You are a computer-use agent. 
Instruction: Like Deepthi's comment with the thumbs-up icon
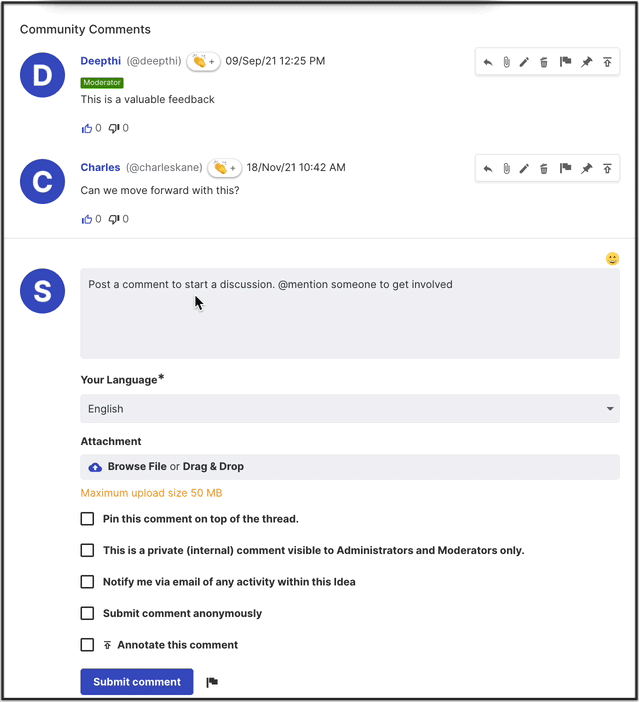(x=86, y=129)
